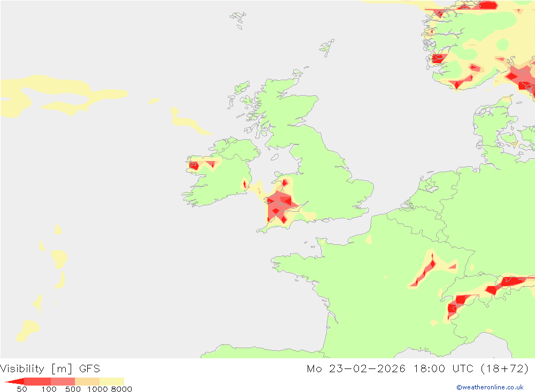Click the red fog patch in western Ireland
Image resolution: width=535 pixels, height=392 pixels.
[194, 166]
